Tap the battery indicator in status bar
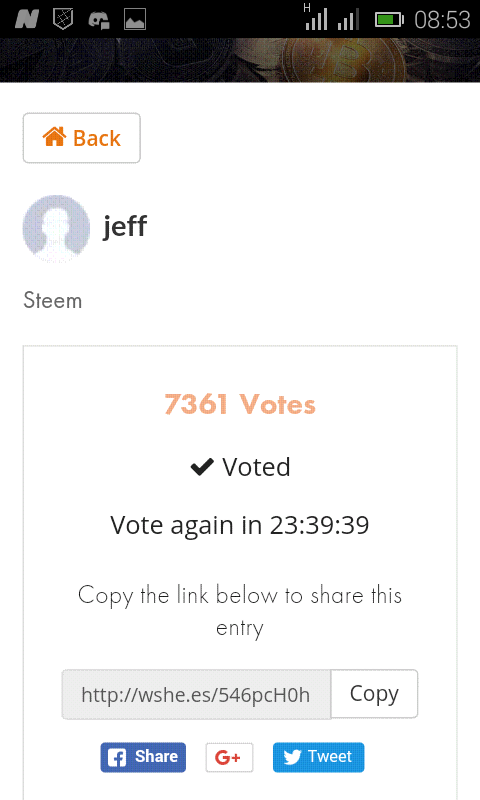Viewport: 480px width, 800px height. point(389,20)
